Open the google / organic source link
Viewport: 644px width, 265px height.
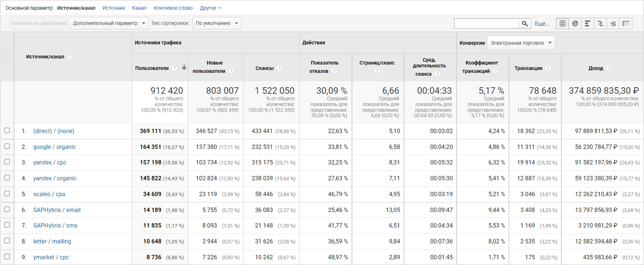point(55,147)
